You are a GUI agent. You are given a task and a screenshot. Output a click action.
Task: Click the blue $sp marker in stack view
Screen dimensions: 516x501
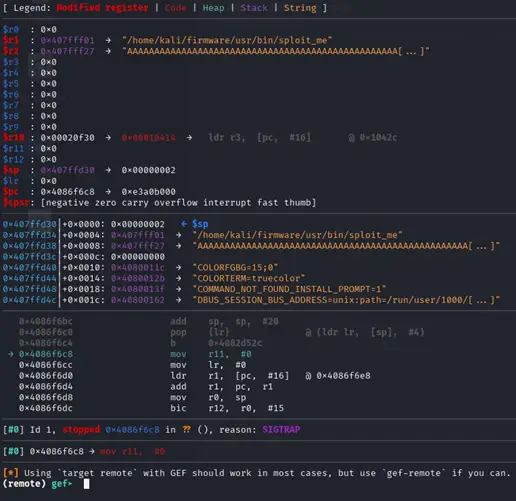[200, 224]
